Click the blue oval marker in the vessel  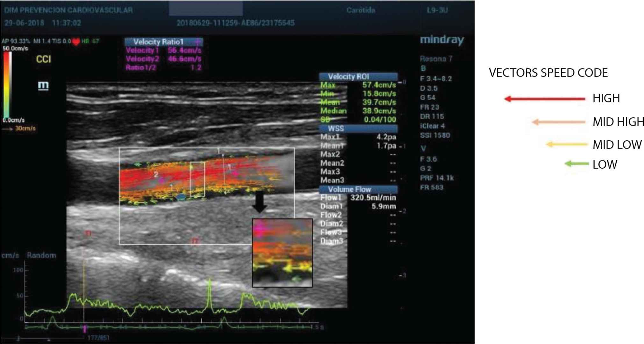tap(181, 197)
